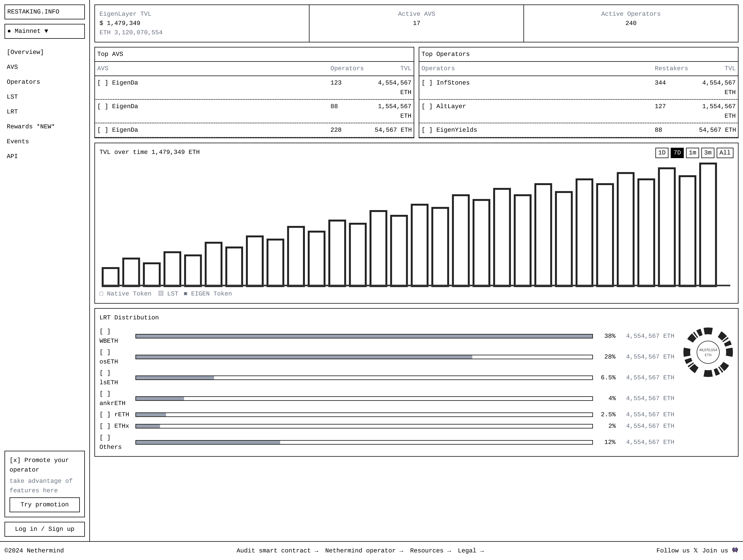Image resolution: width=743 pixels, height=560 pixels.
Task: Select the 1m time range
Action: (x=693, y=153)
